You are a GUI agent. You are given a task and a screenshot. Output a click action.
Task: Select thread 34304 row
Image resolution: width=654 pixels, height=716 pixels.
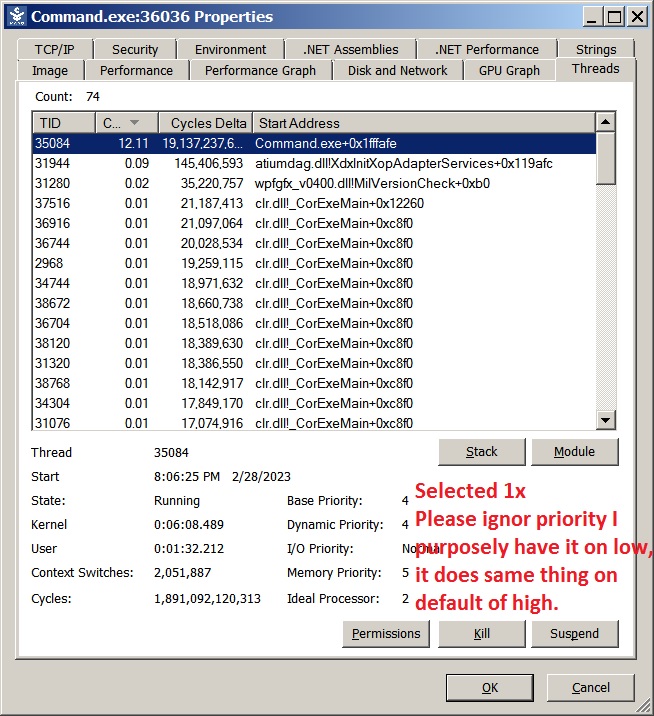(x=314, y=403)
